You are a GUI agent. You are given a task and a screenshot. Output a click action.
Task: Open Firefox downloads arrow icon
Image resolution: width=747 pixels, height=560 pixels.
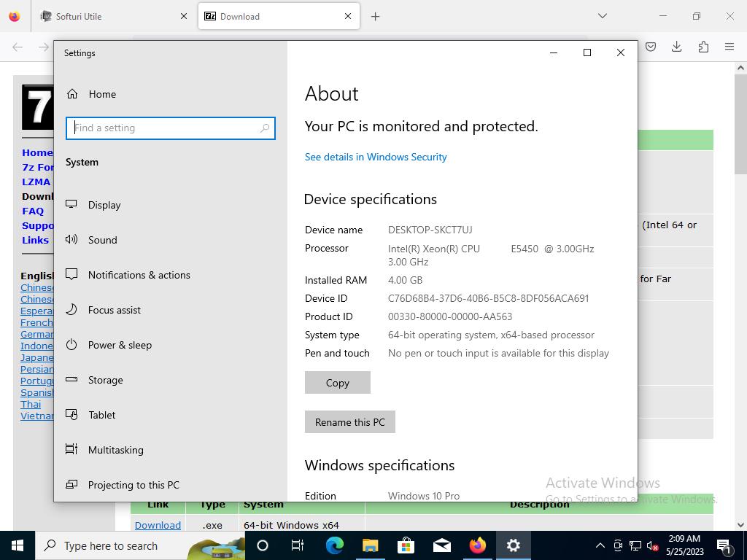[676, 47]
